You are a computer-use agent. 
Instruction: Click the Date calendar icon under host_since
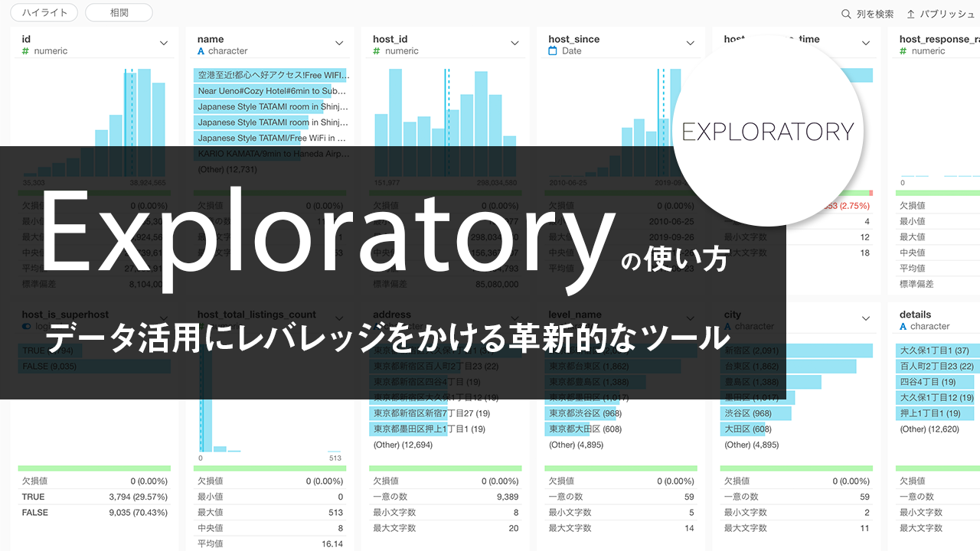[553, 51]
